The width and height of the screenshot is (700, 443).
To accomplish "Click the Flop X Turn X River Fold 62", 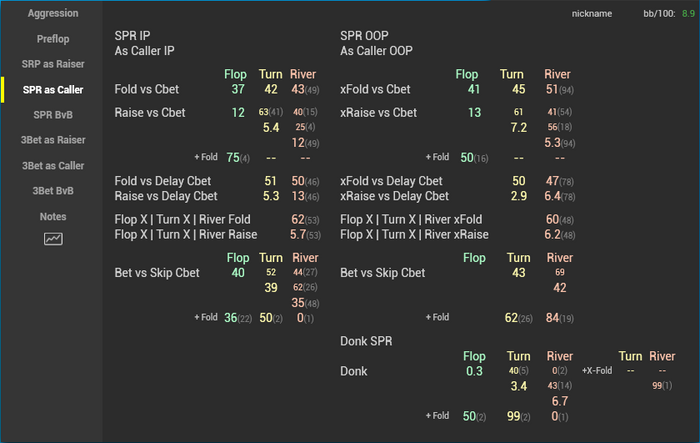I will point(297,219).
